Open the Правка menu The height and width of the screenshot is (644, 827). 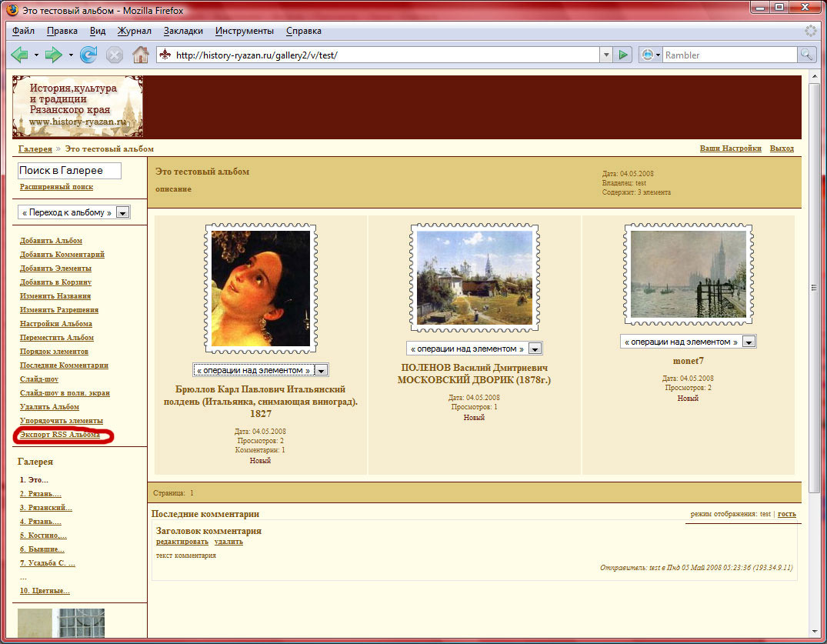click(x=62, y=31)
